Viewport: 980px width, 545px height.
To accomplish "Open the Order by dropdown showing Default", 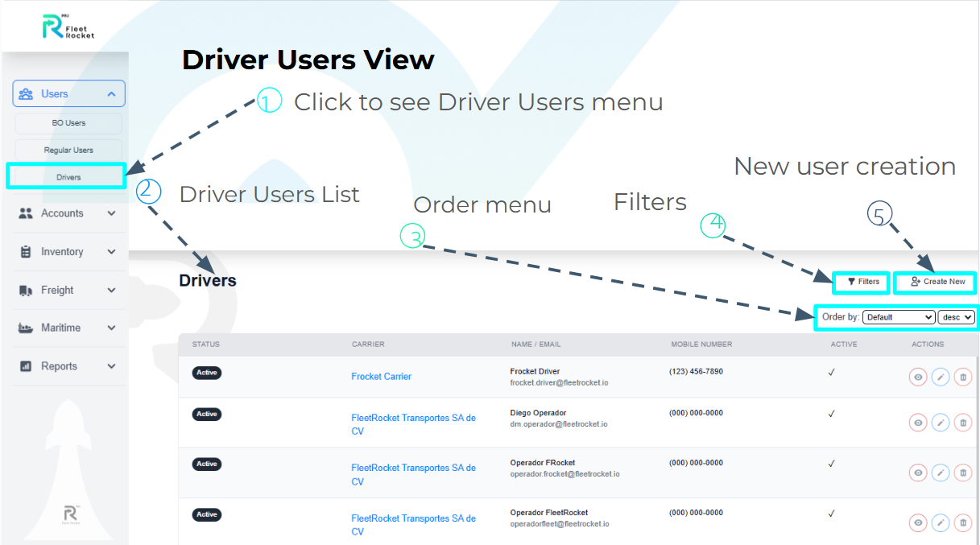I will click(x=899, y=316).
